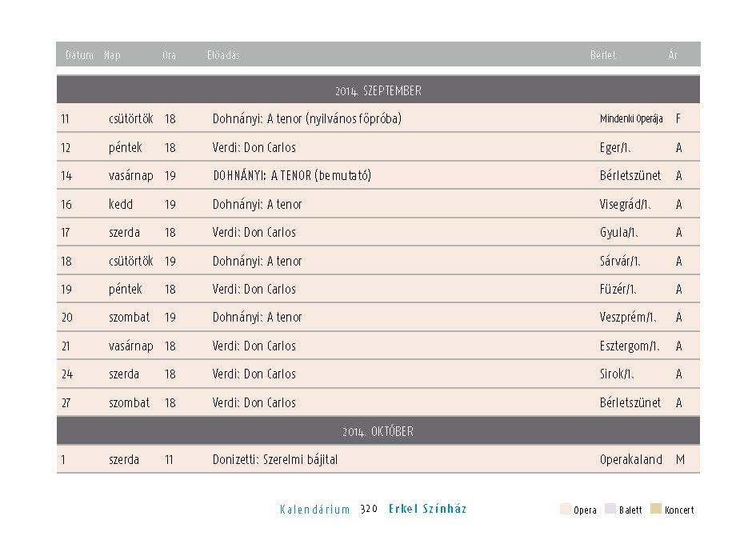The height and width of the screenshot is (544, 756).
Task: Click the "Óra" column header
Action: coord(170,55)
